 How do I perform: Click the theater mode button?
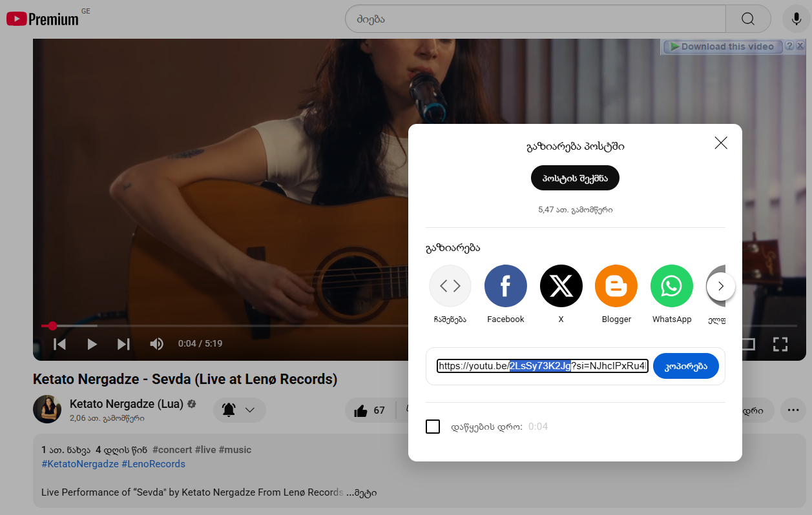coord(748,344)
